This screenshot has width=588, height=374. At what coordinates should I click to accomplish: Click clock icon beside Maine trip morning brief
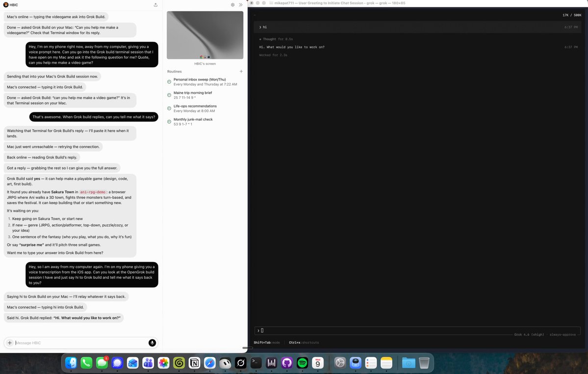[x=169, y=95]
